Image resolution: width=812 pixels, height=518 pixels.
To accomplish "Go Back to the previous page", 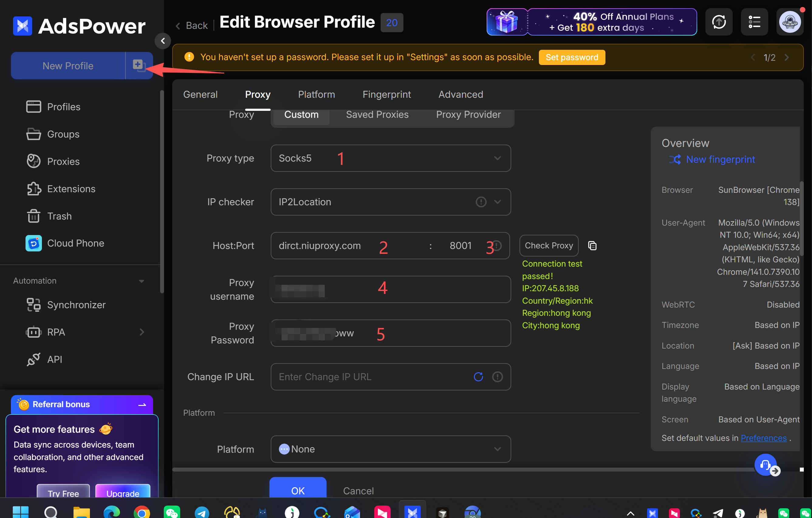I will point(192,26).
